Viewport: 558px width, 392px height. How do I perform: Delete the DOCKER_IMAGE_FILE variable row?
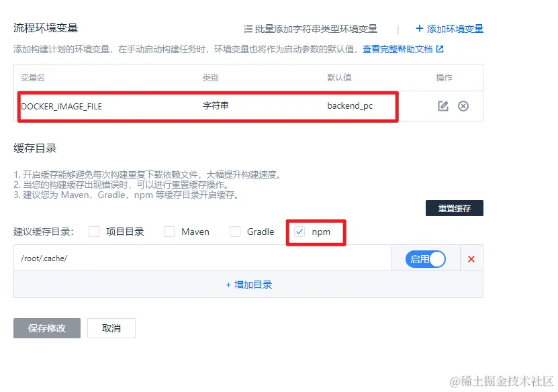click(x=463, y=106)
